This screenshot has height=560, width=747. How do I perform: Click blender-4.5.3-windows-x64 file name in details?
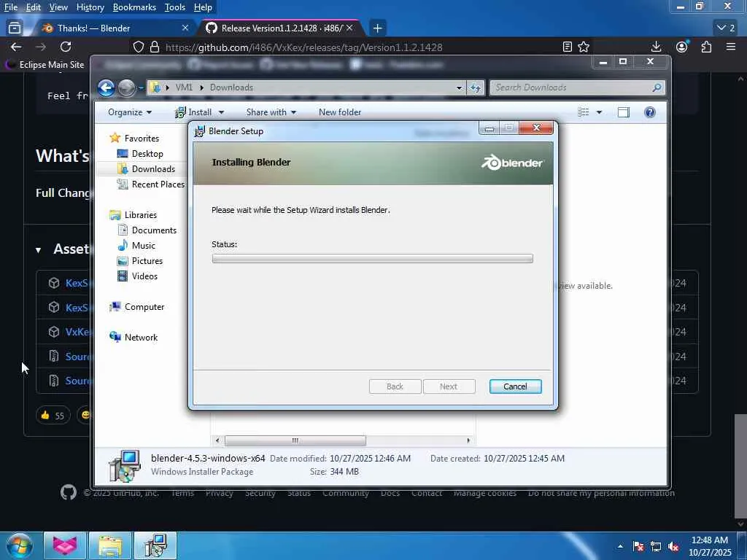208,458
